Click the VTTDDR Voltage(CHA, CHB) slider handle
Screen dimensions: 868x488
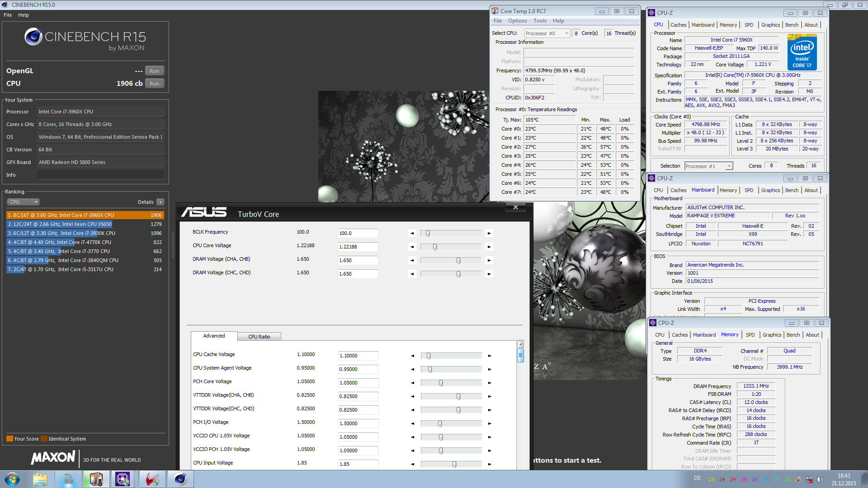point(458,397)
